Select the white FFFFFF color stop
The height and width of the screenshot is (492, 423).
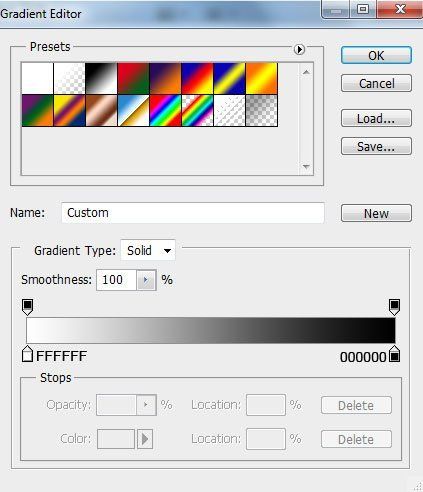(27, 354)
